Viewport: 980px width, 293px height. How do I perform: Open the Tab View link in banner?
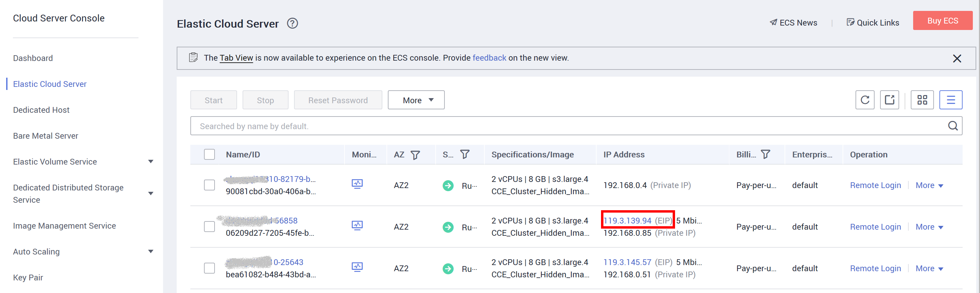tap(236, 58)
